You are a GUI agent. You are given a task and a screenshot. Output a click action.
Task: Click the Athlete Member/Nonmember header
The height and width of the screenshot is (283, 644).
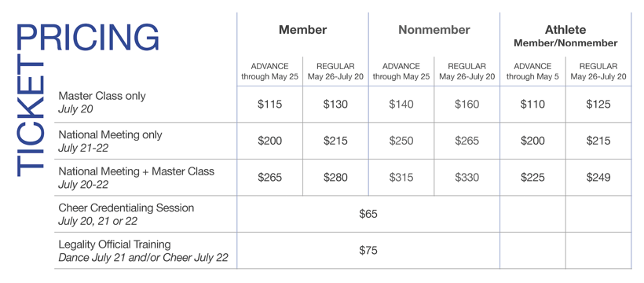[565, 36]
